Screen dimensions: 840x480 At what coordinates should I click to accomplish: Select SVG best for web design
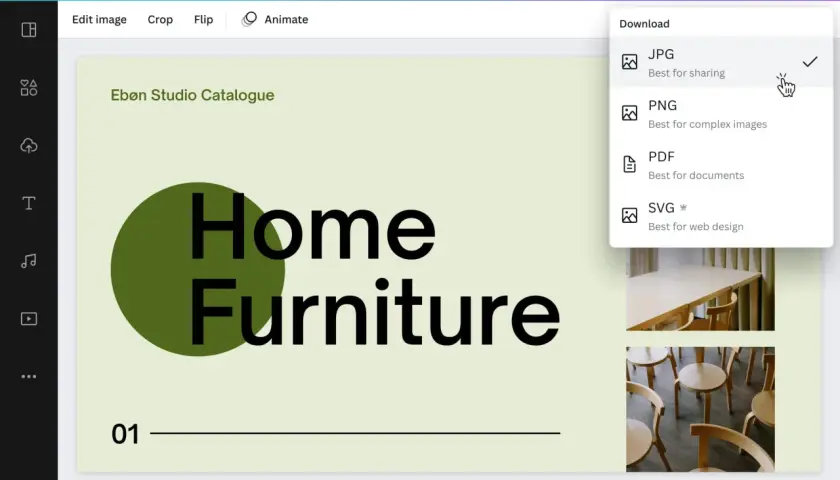click(x=721, y=216)
